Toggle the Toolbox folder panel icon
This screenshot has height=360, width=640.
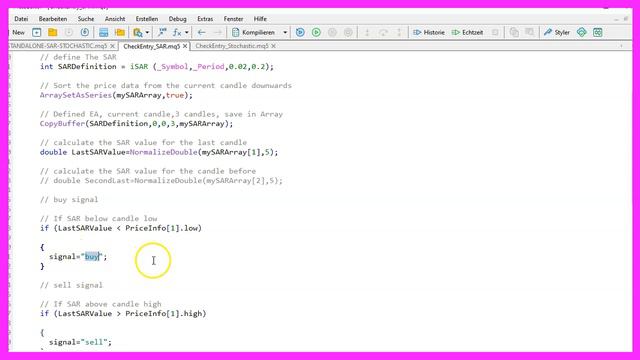point(120,32)
